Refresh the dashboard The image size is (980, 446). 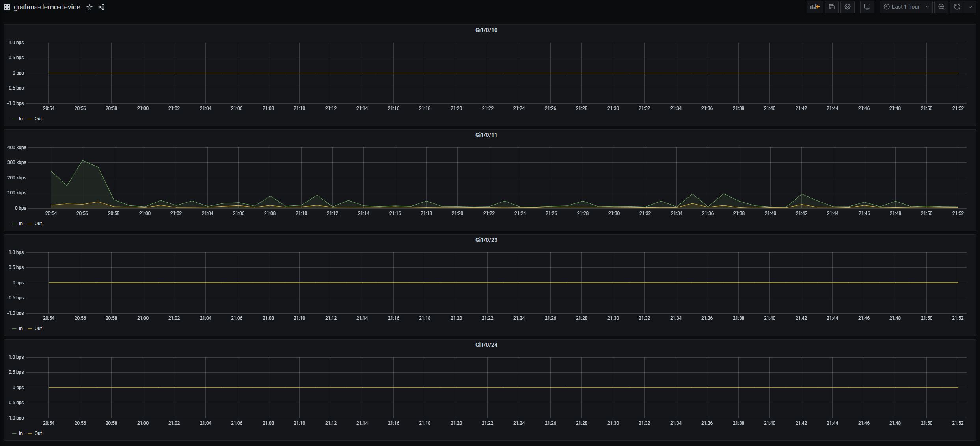[x=957, y=7]
